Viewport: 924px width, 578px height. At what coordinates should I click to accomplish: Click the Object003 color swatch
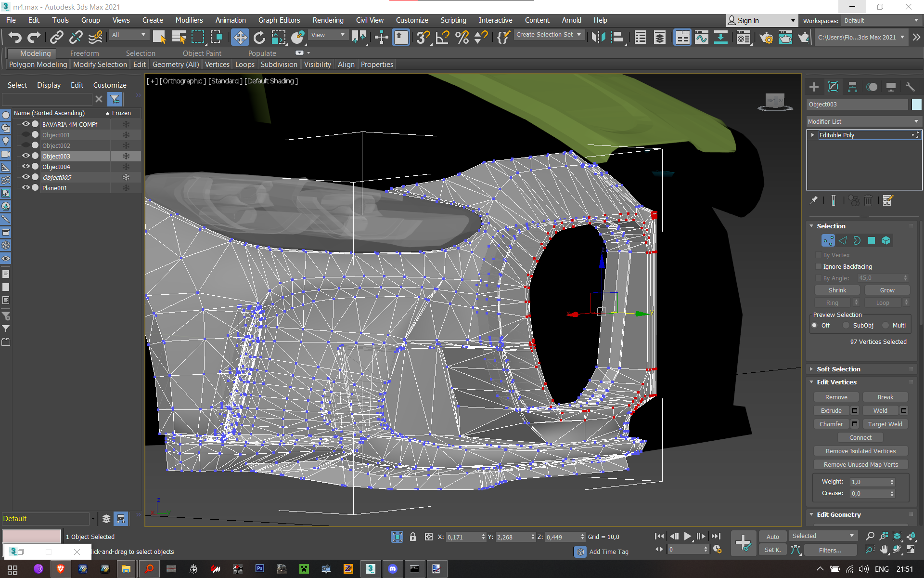pos(916,105)
